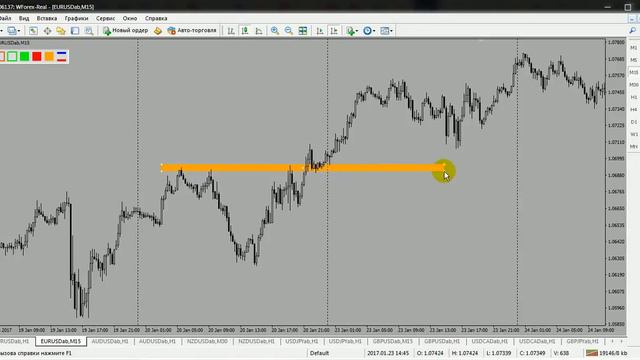Click the blue-red lines swatch
Screen dimensions: 640x360
point(62,56)
